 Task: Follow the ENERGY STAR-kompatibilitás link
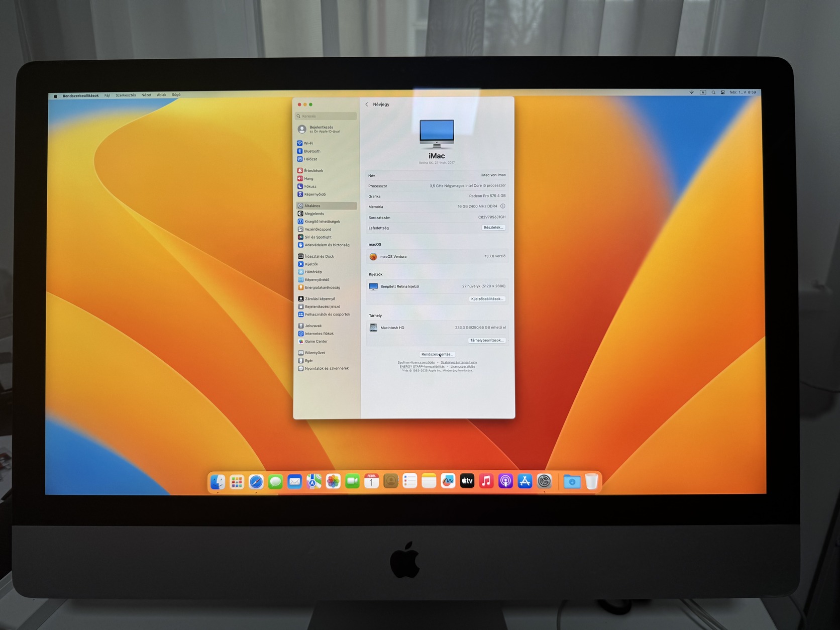422,367
